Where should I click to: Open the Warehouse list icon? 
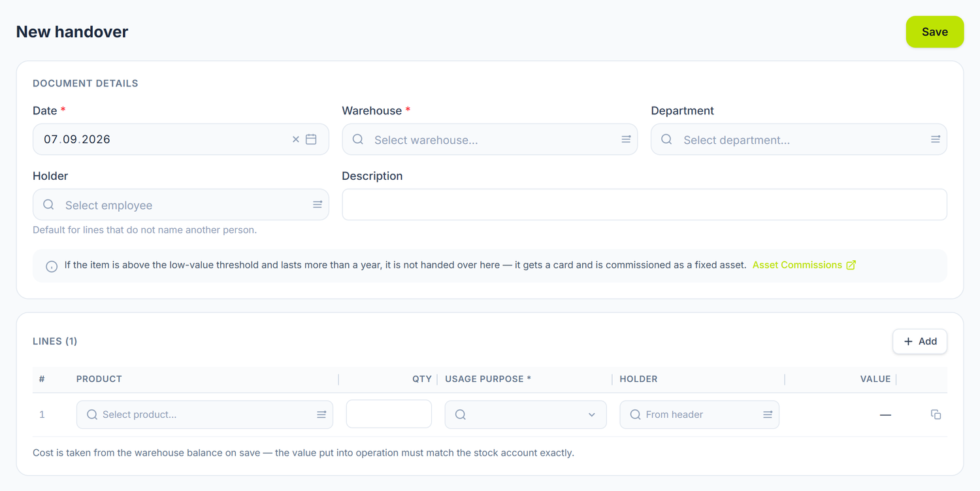point(626,139)
